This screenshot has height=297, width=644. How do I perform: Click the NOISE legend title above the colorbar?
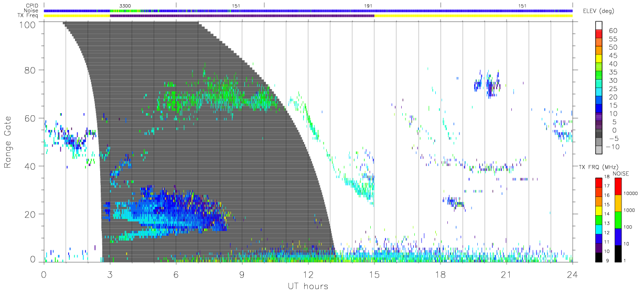621,173
